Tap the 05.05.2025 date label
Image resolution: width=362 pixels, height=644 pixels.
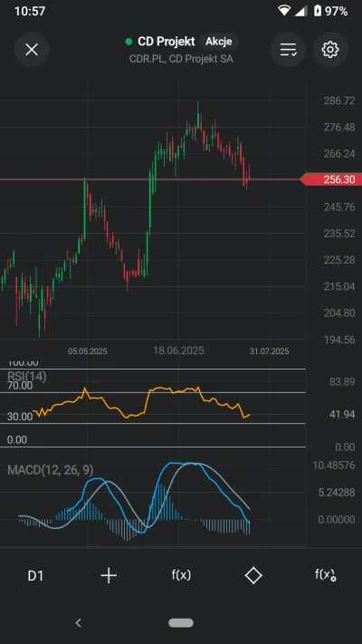[88, 351]
